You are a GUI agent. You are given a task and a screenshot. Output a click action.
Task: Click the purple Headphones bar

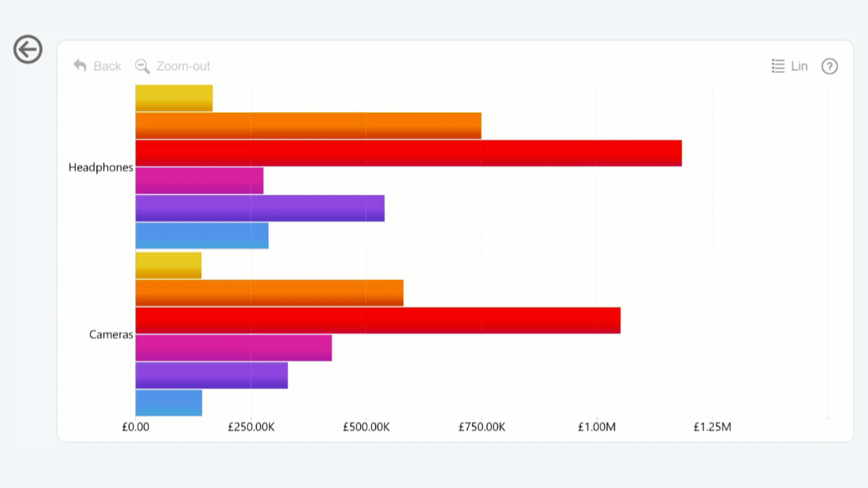[x=260, y=208]
